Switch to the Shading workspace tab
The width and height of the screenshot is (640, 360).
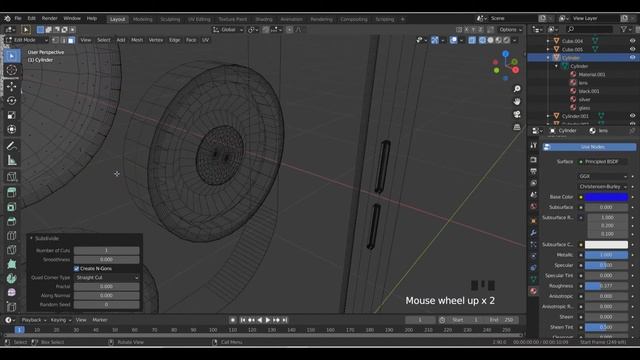point(264,19)
